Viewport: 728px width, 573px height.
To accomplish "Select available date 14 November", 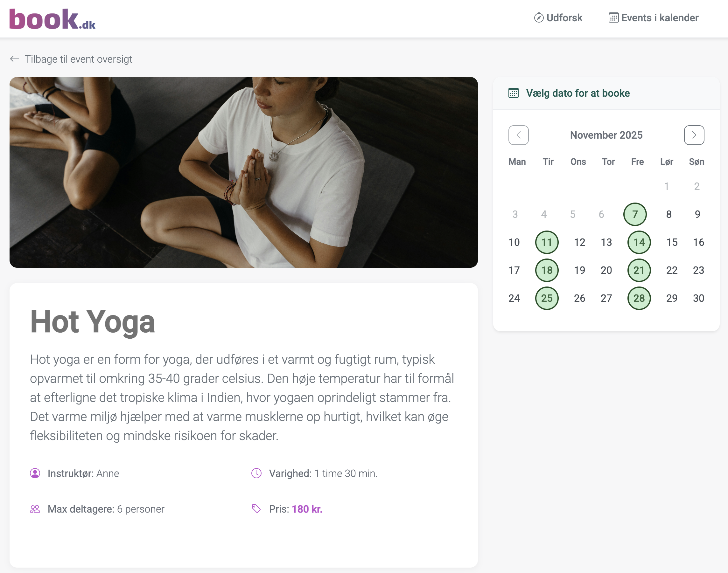I will pyautogui.click(x=639, y=242).
